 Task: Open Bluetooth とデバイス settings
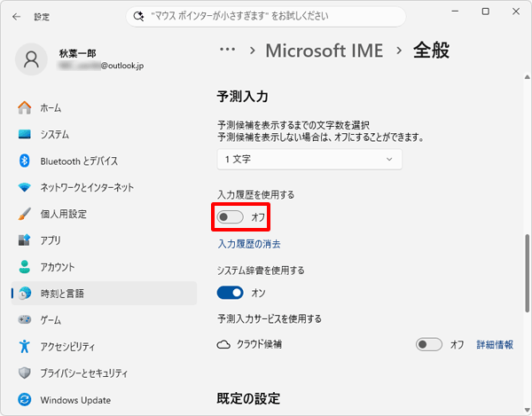(104, 161)
